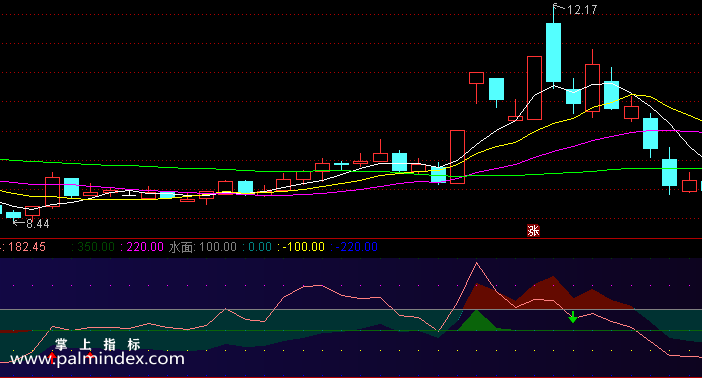Click the green down arrow signal
Viewport: 702px width, 378px height.
[573, 317]
